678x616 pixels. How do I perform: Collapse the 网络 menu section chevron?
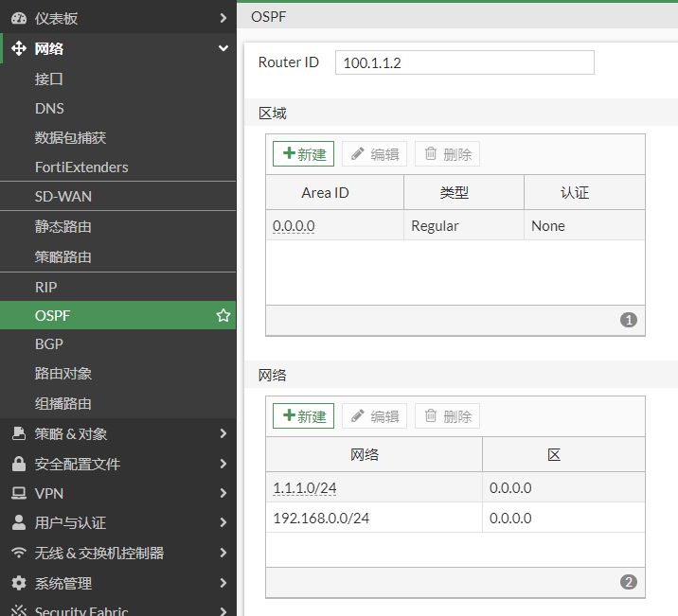click(x=223, y=48)
